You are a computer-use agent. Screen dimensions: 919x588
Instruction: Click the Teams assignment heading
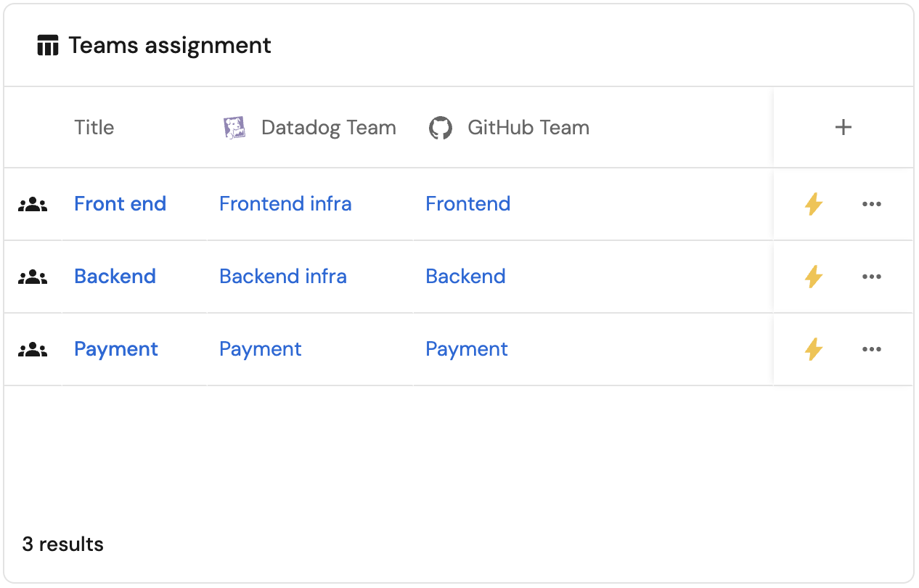[170, 46]
